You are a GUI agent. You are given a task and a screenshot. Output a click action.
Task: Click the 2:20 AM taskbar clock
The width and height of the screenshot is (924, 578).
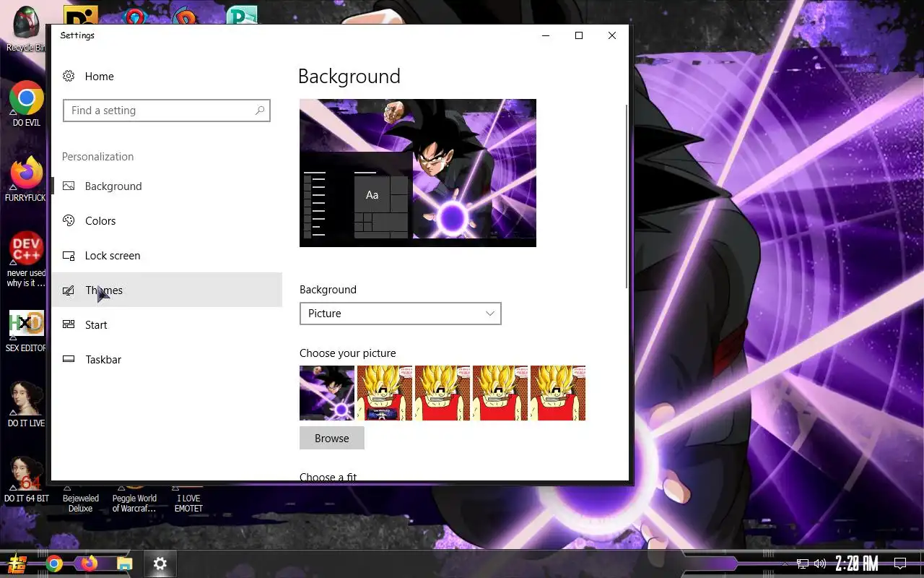click(x=857, y=564)
